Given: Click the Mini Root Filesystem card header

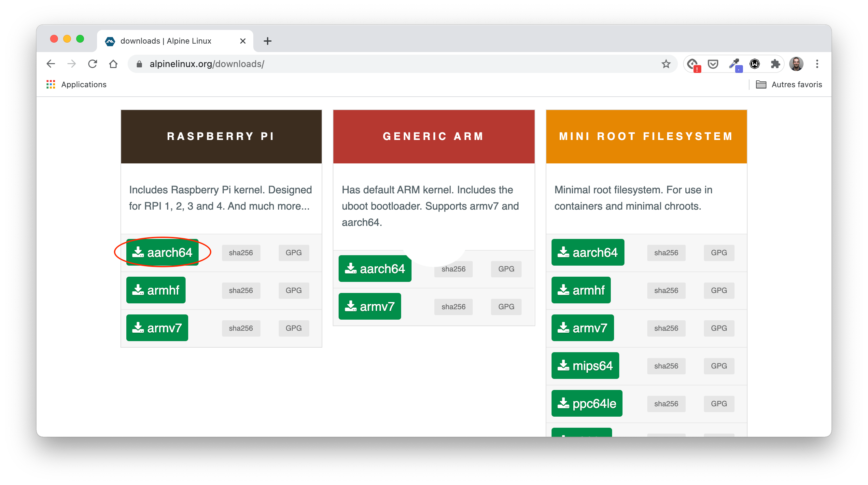Looking at the screenshot, I should point(646,136).
